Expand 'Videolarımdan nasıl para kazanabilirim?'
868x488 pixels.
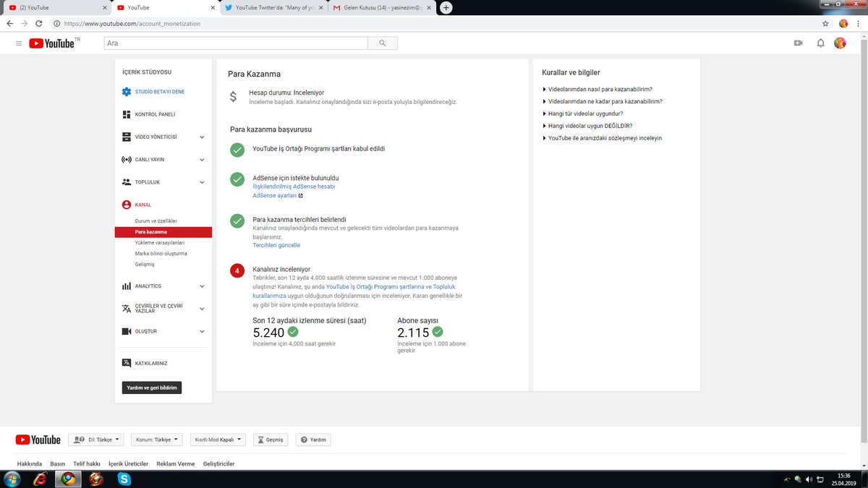click(597, 89)
